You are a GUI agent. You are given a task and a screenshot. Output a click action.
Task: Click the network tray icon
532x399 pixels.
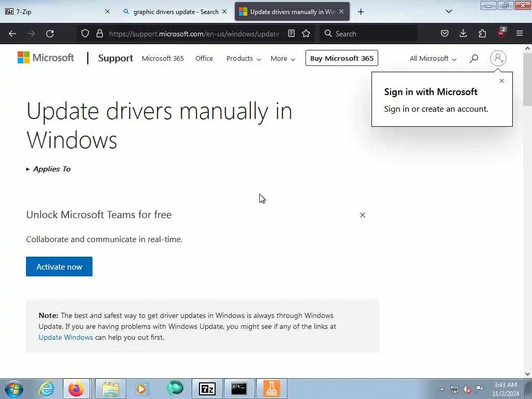(x=454, y=389)
